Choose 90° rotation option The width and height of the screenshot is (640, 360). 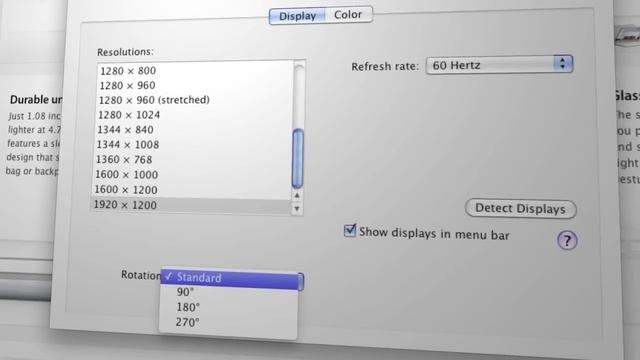pos(229,292)
